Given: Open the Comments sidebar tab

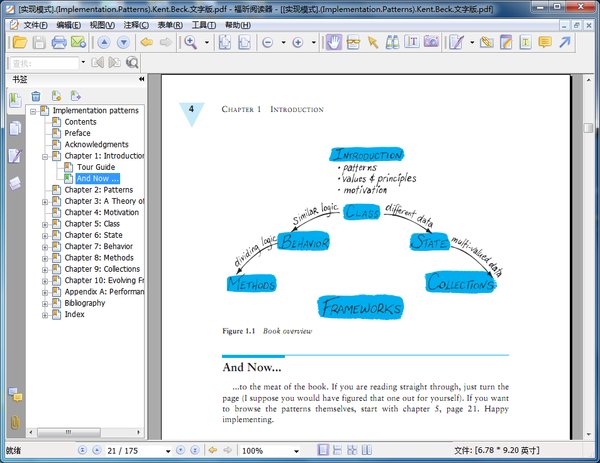Looking at the screenshot, I should click(15, 395).
